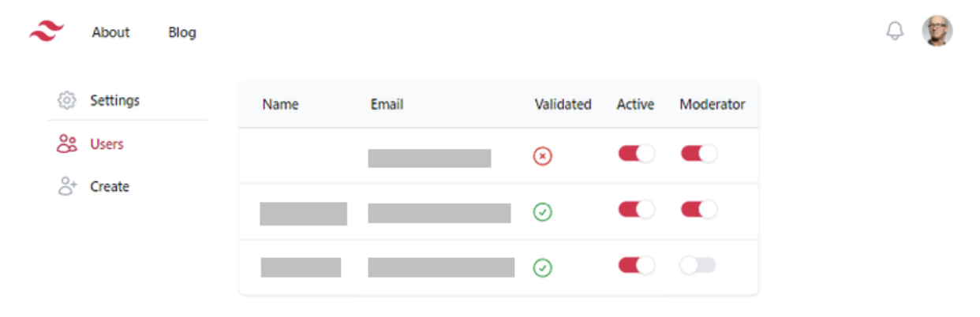The height and width of the screenshot is (317, 980).
Task: Open the About page
Action: point(111,32)
